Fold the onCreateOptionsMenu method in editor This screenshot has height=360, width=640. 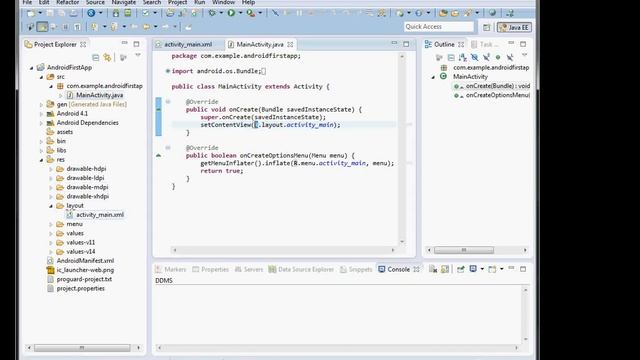[x=167, y=148]
